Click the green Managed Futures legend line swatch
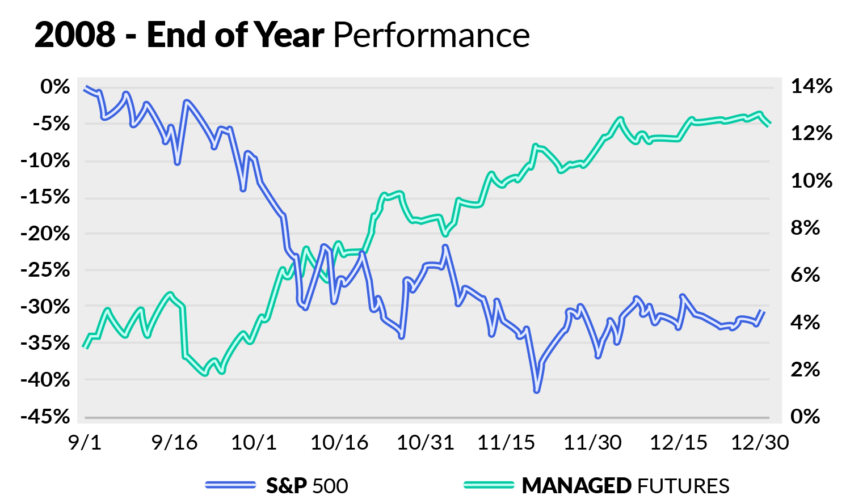 click(x=489, y=485)
